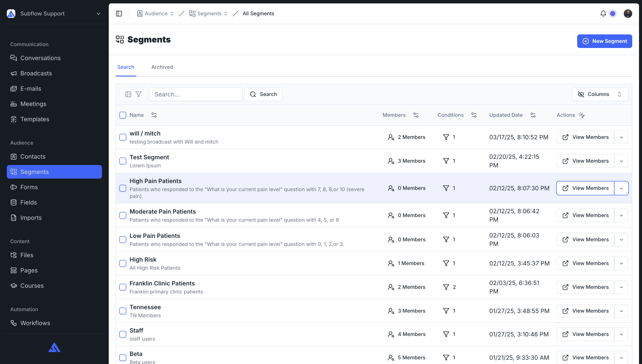Click the Search button
Image resolution: width=642 pixels, height=364 pixels.
pyautogui.click(x=263, y=94)
